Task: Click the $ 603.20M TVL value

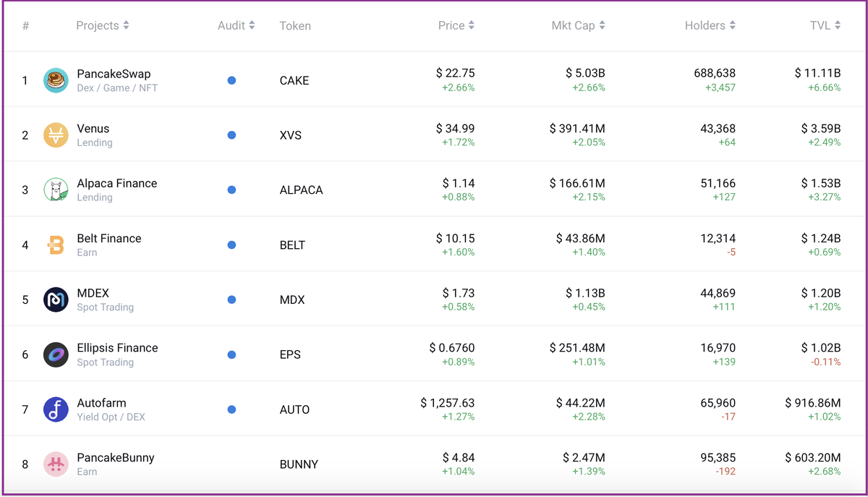Action: pos(813,457)
